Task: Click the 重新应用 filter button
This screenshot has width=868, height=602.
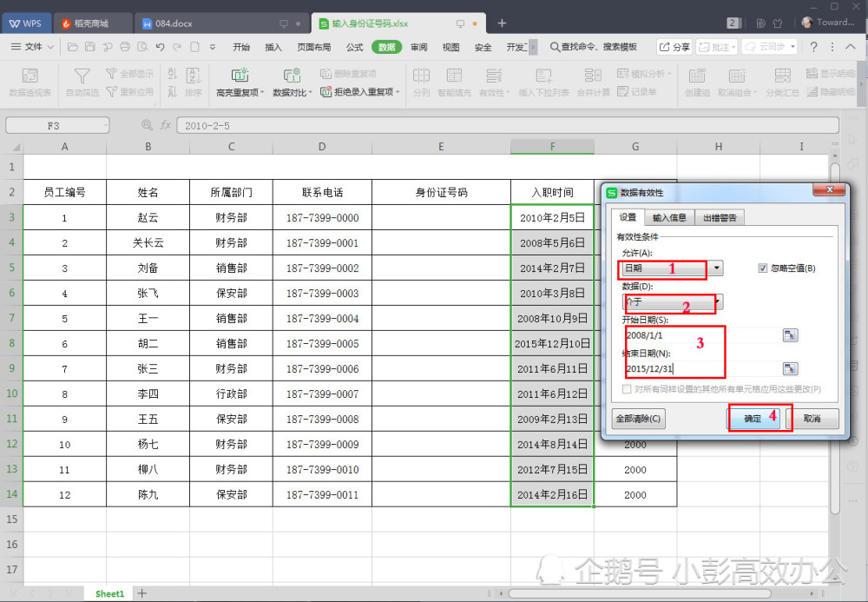Action: point(130,91)
